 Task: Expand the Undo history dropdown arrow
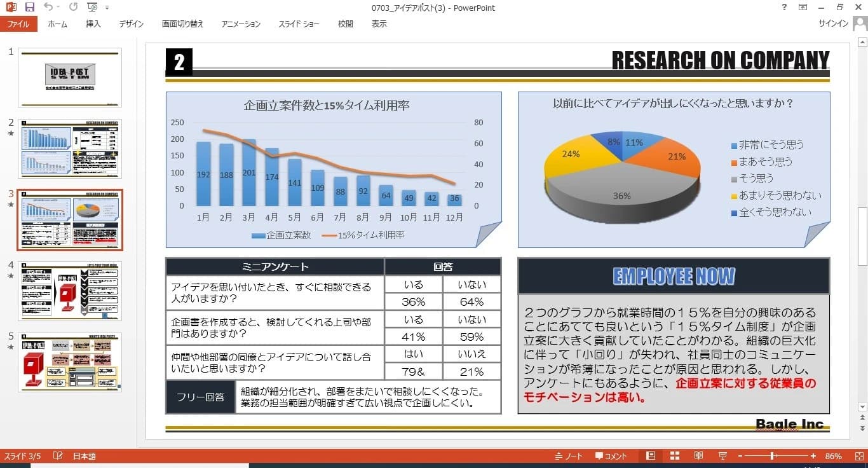click(57, 7)
